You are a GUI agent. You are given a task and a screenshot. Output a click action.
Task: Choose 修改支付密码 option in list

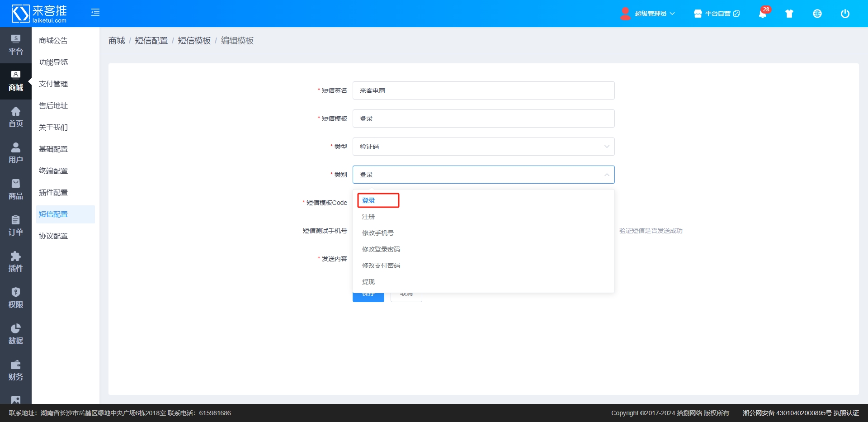[x=381, y=266]
